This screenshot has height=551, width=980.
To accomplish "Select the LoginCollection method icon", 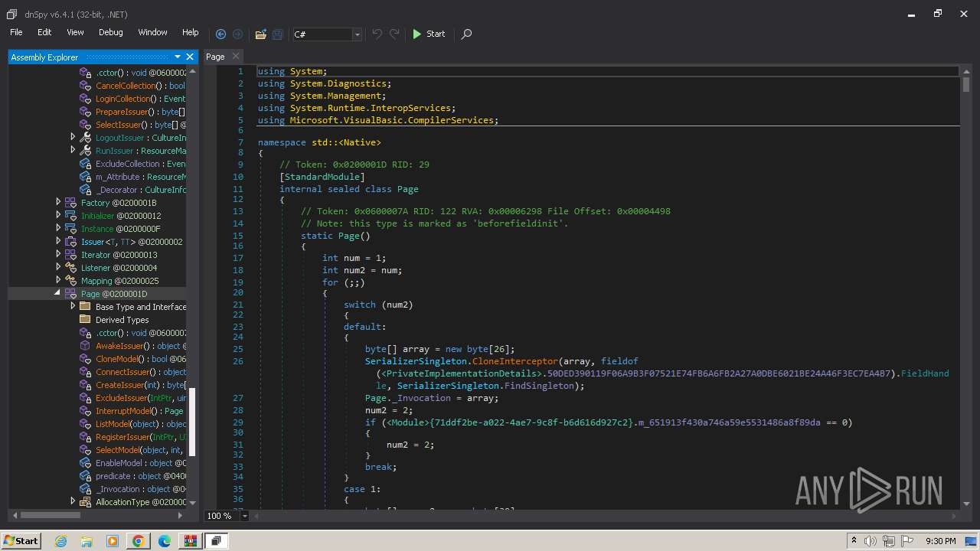I will (x=86, y=99).
